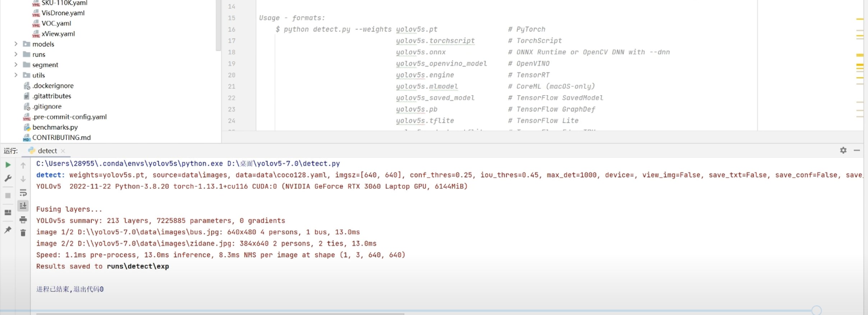The height and width of the screenshot is (315, 868).
Task: Click the Speed summary line in console
Action: [x=221, y=255]
